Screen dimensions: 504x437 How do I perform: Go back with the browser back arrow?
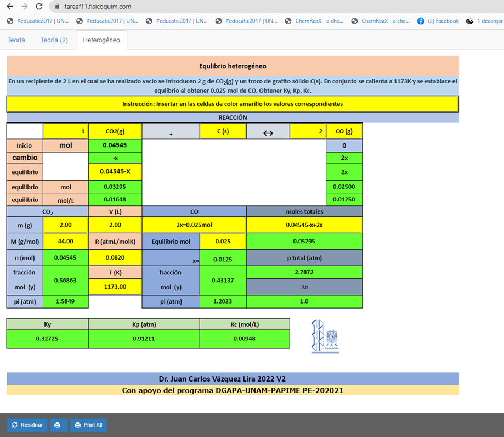(10, 7)
